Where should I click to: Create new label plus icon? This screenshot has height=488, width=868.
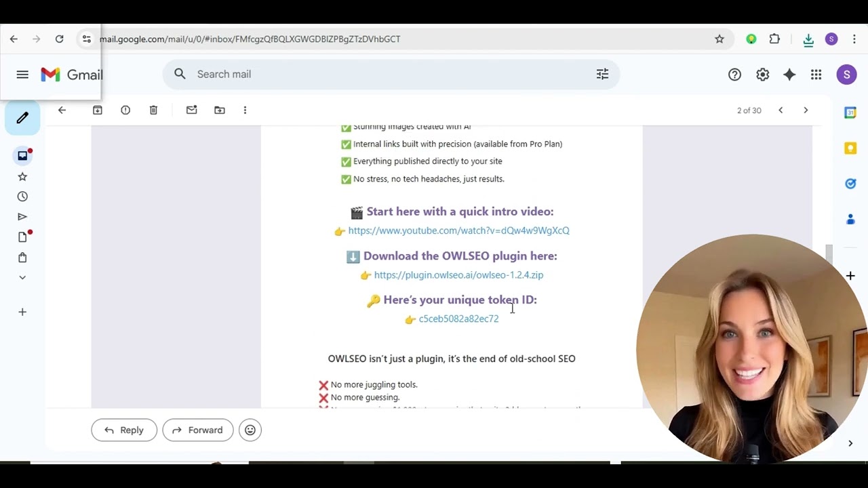[22, 312]
